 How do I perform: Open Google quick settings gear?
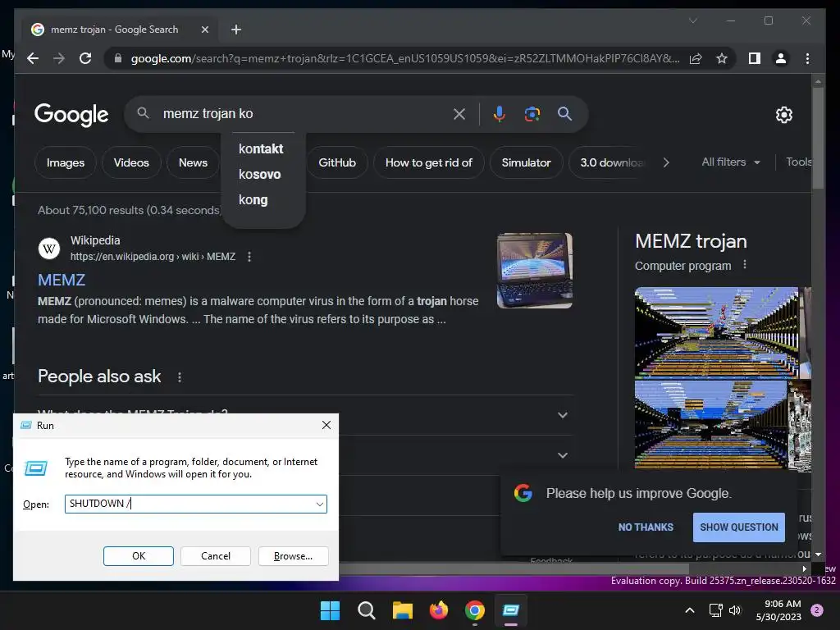click(x=783, y=114)
